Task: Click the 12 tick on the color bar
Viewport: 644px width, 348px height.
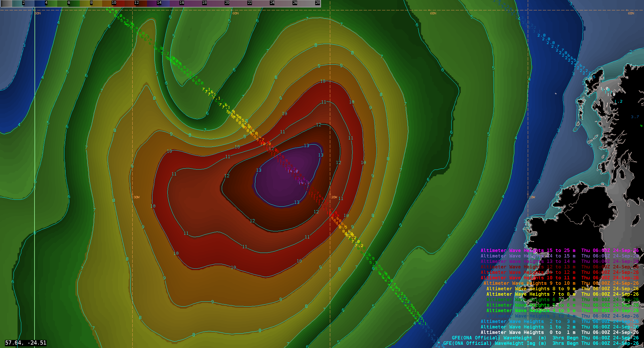Action: click(x=137, y=3)
